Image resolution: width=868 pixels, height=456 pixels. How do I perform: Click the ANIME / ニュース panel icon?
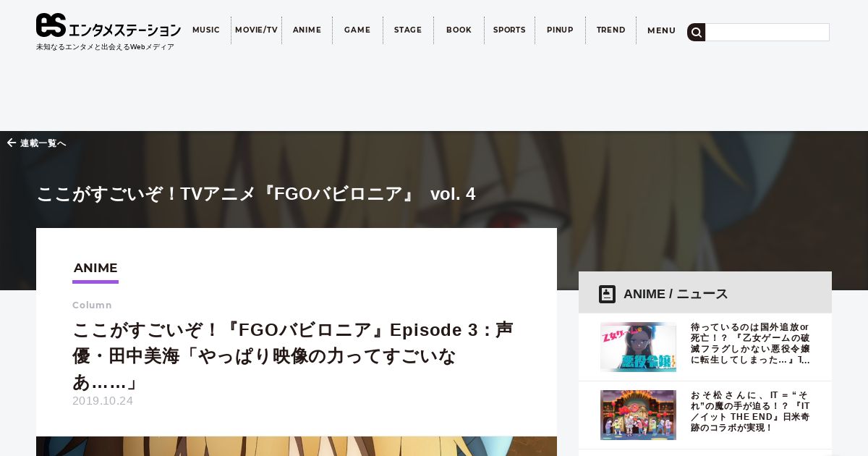(607, 294)
